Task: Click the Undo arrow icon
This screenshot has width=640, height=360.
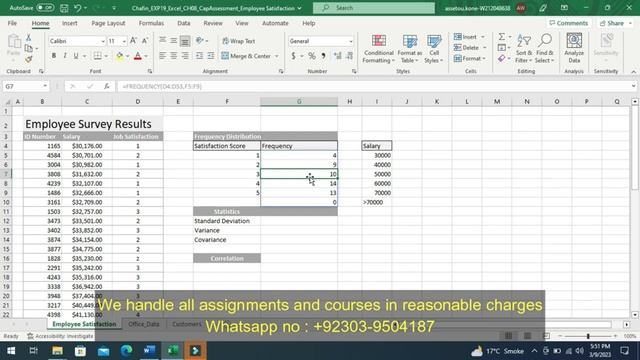Action: [x=78, y=8]
